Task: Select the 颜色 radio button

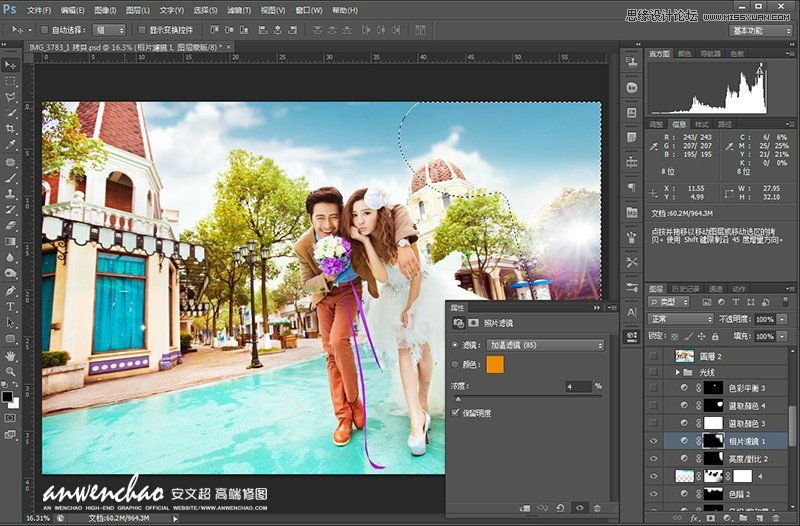Action: pos(455,364)
